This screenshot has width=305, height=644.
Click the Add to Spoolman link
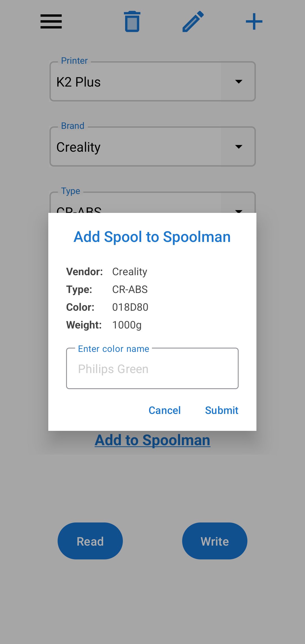tap(152, 440)
